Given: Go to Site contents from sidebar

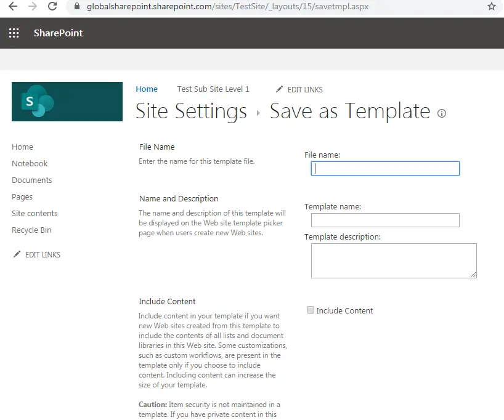Looking at the screenshot, I should (x=34, y=213).
